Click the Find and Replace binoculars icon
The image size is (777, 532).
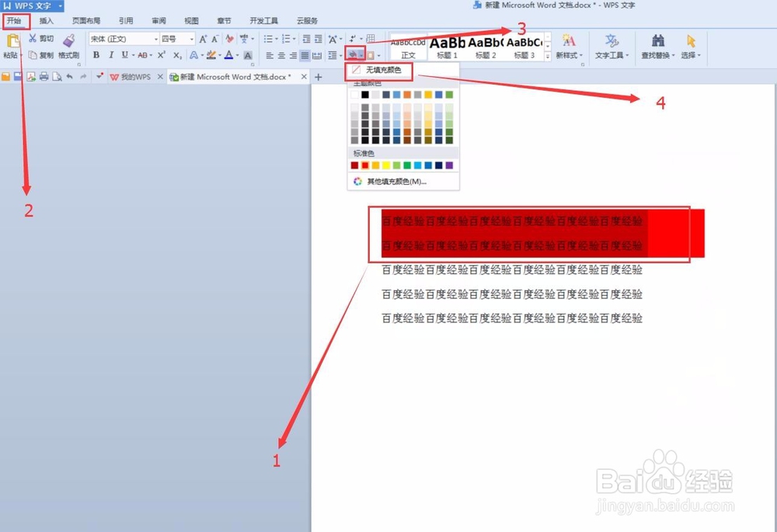click(658, 40)
